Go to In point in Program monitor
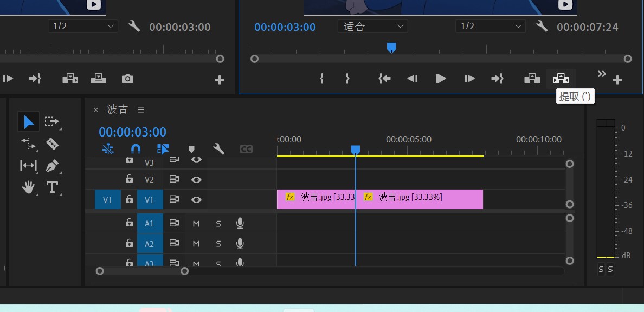The height and width of the screenshot is (312, 644). click(x=384, y=79)
